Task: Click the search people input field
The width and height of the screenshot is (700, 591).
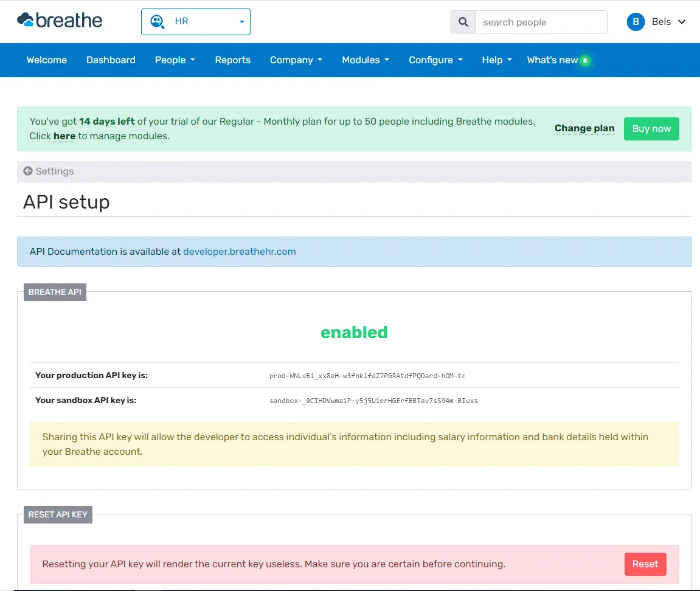Action: point(541,22)
